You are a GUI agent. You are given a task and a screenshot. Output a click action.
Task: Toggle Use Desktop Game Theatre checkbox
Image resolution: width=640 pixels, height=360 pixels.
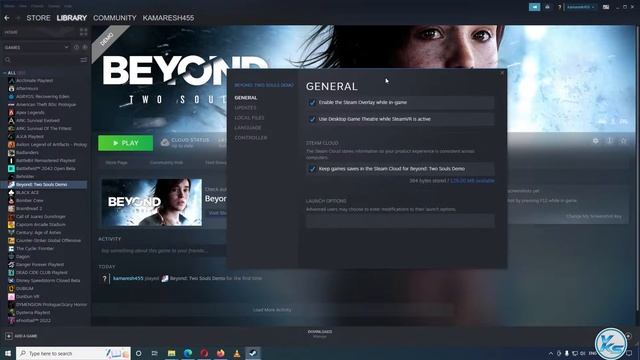[312, 119]
